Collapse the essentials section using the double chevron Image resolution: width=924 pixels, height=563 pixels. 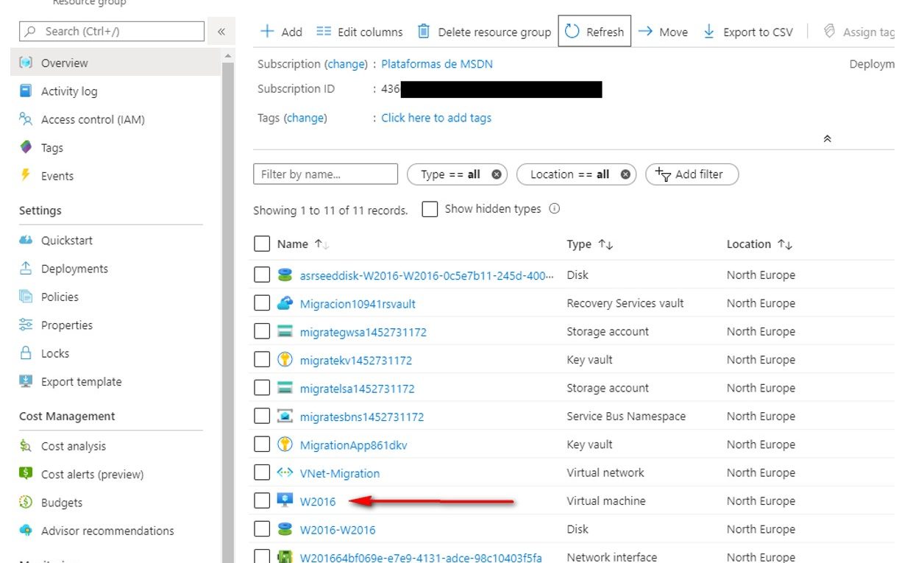click(x=827, y=139)
